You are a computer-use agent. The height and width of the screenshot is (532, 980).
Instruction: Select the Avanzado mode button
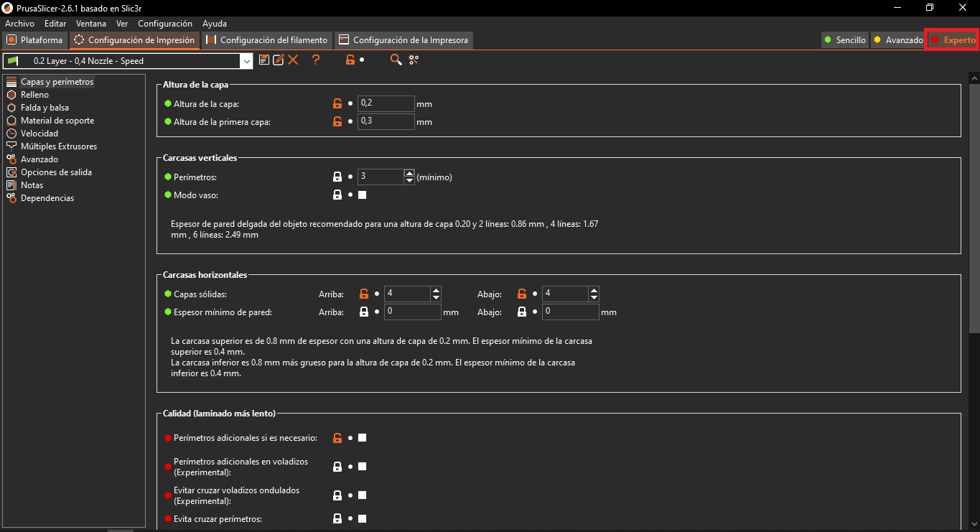pyautogui.click(x=897, y=40)
